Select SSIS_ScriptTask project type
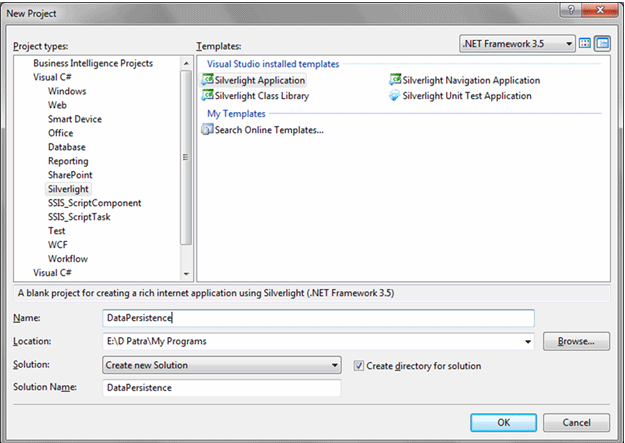The width and height of the screenshot is (625, 443). 79,217
